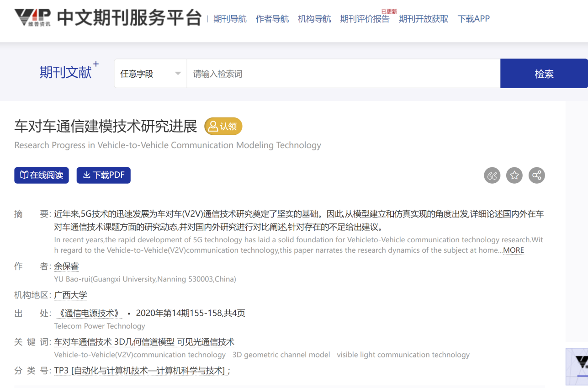Click the 检索 search button

(544, 74)
